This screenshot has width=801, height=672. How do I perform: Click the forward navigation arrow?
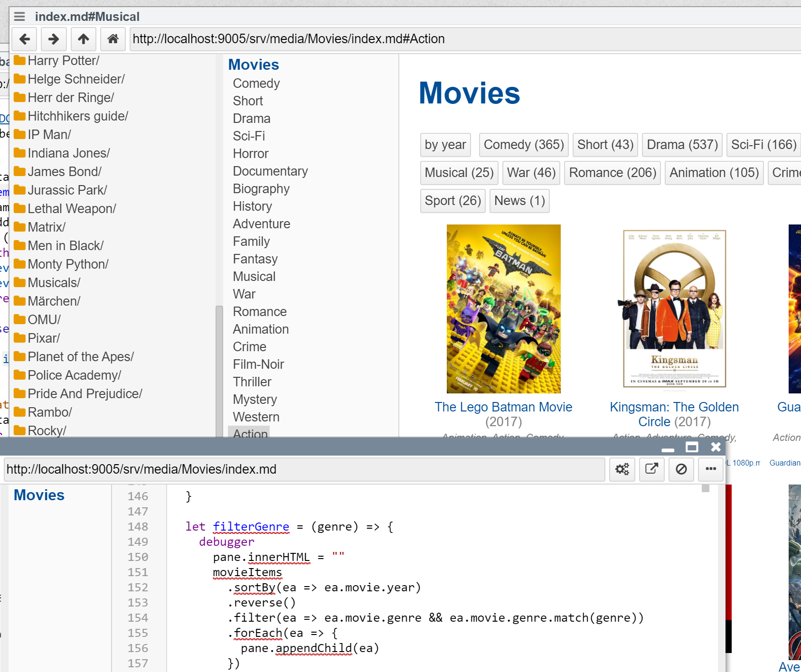point(54,39)
